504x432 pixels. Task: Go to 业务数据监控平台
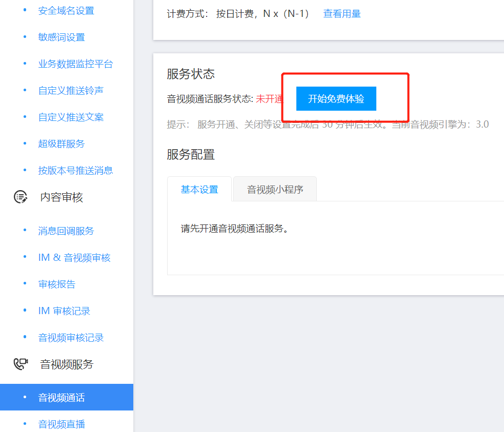(75, 64)
